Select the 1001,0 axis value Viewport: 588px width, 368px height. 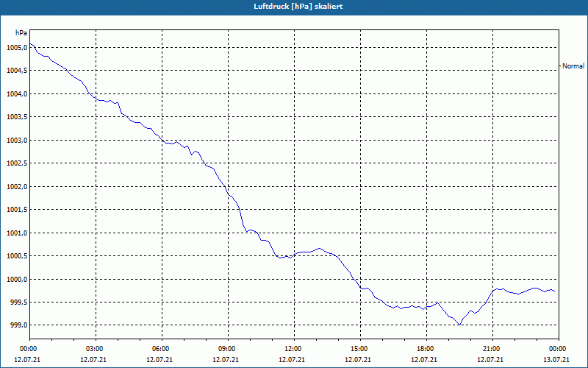coord(17,233)
